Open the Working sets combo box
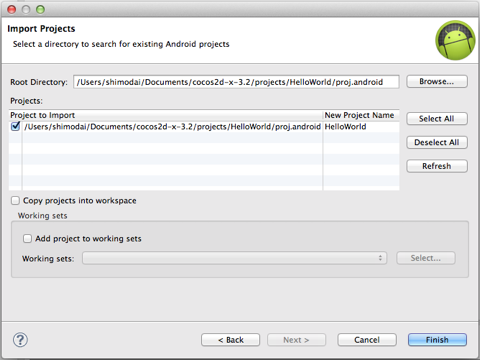 pyautogui.click(x=235, y=258)
